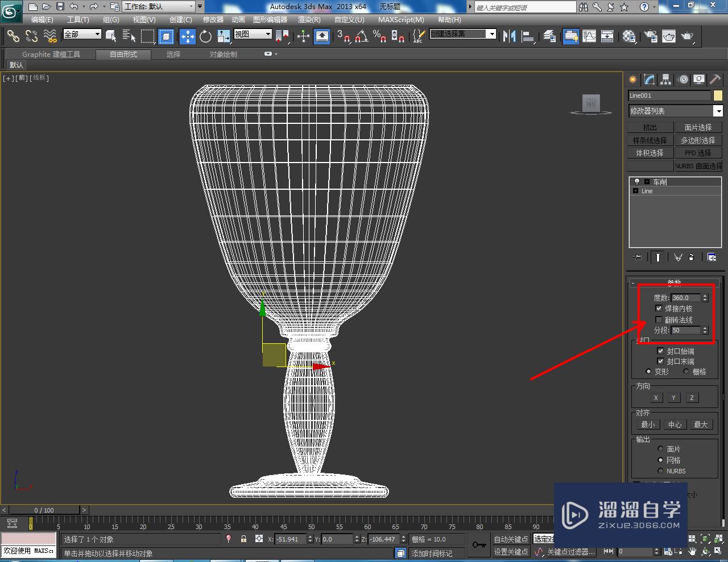Click the Y direction button
Screen dimensions: 728x562
[x=673, y=398]
